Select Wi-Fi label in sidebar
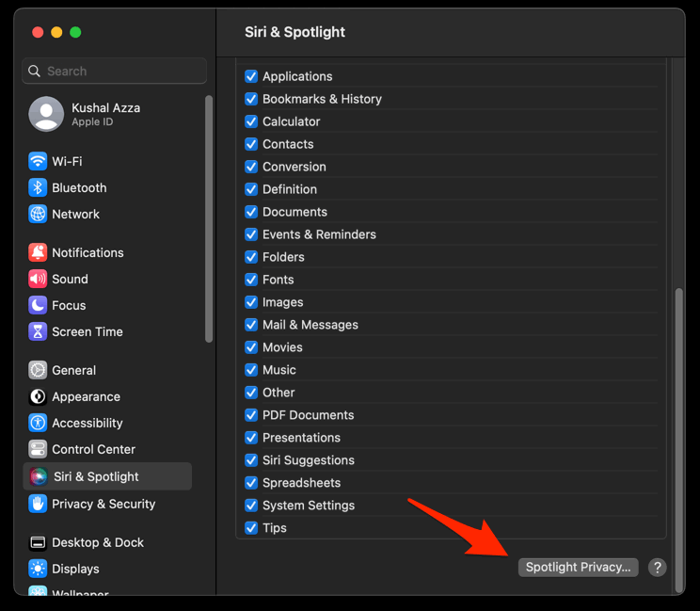The width and height of the screenshot is (700, 611). click(x=67, y=161)
